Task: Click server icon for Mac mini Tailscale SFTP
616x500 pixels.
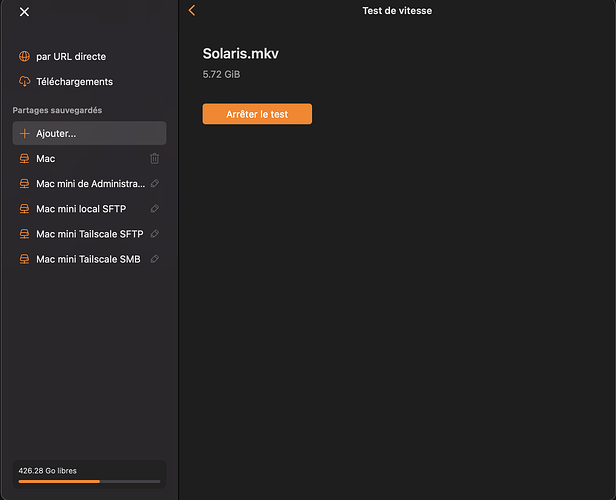Action: click(24, 234)
